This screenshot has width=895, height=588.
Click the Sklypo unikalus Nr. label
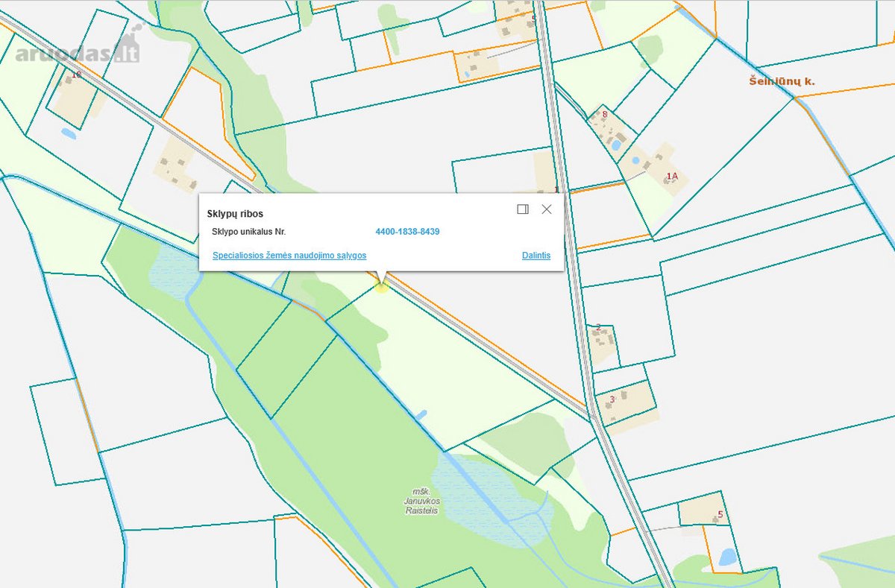[249, 232]
